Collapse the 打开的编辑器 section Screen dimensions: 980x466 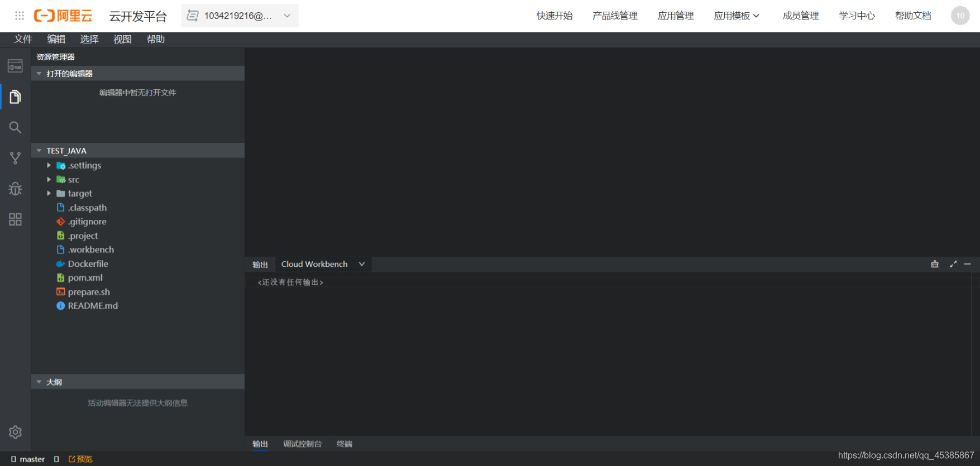point(39,74)
